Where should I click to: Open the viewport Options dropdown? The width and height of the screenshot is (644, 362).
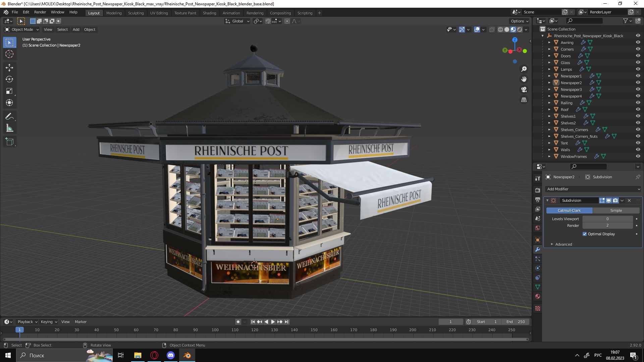click(x=520, y=21)
